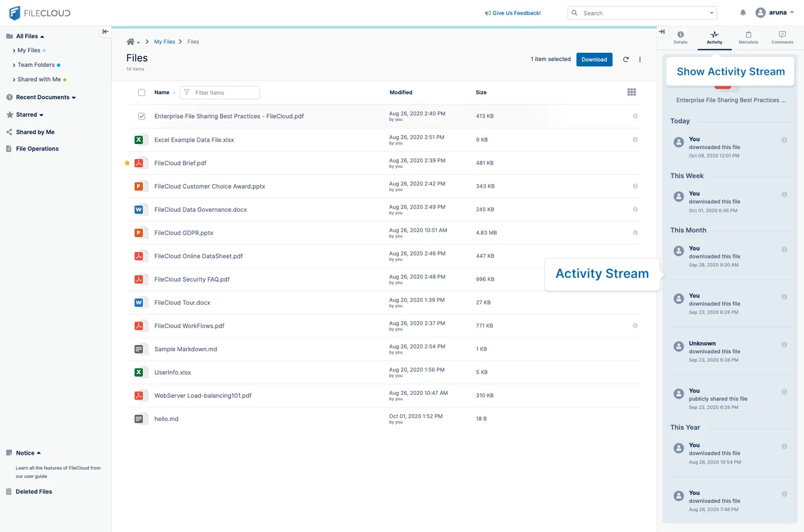Go to home via breadcrumb icon
Screen dimensions: 804x532
click(130, 42)
